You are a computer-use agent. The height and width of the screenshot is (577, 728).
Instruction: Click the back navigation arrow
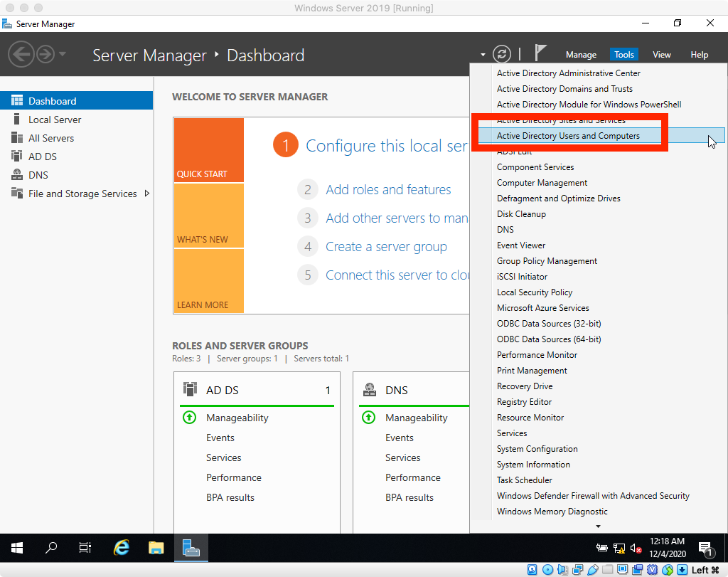(x=21, y=54)
